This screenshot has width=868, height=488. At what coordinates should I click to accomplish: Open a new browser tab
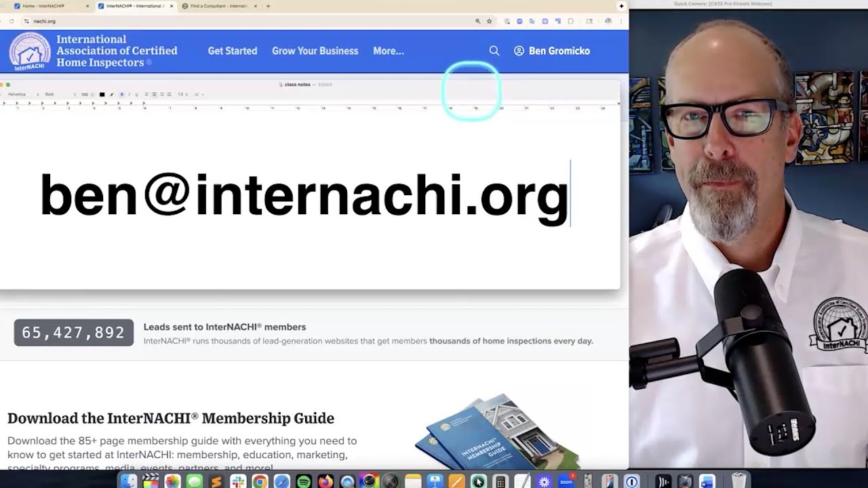268,6
